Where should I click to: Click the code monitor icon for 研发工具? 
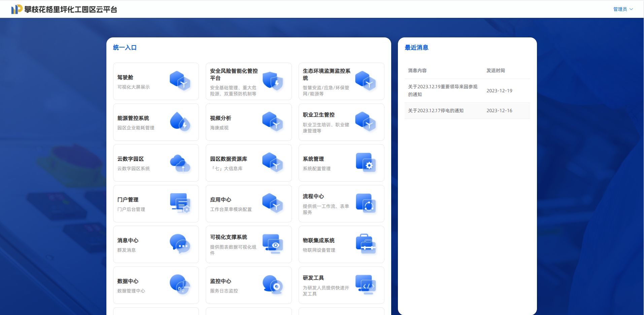pos(366,285)
